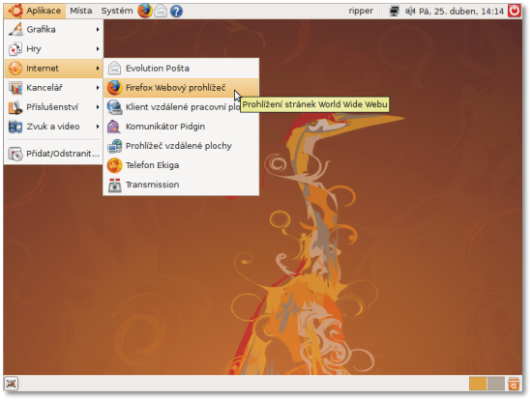Screen dimensions: 532x401
Task: Launch Komunikátor Pidgin
Action: 181,127
